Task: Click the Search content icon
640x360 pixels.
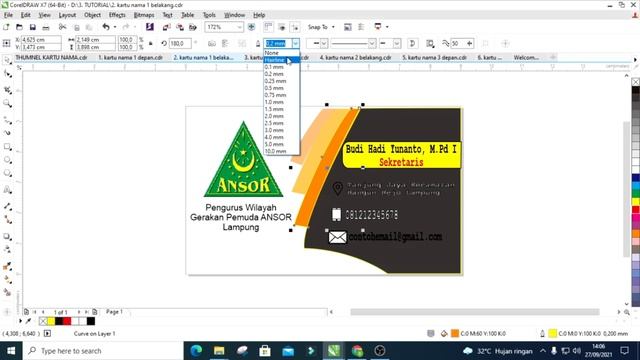Action: point(150,27)
